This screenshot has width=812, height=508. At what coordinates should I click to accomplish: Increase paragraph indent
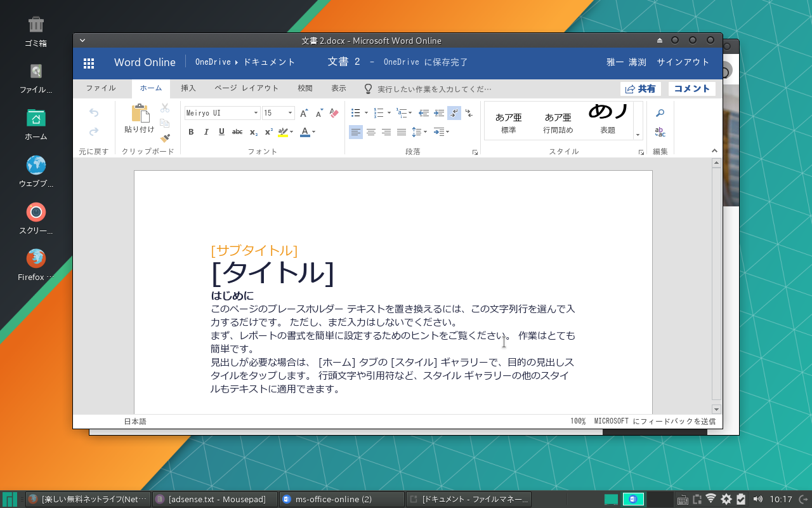point(439,113)
